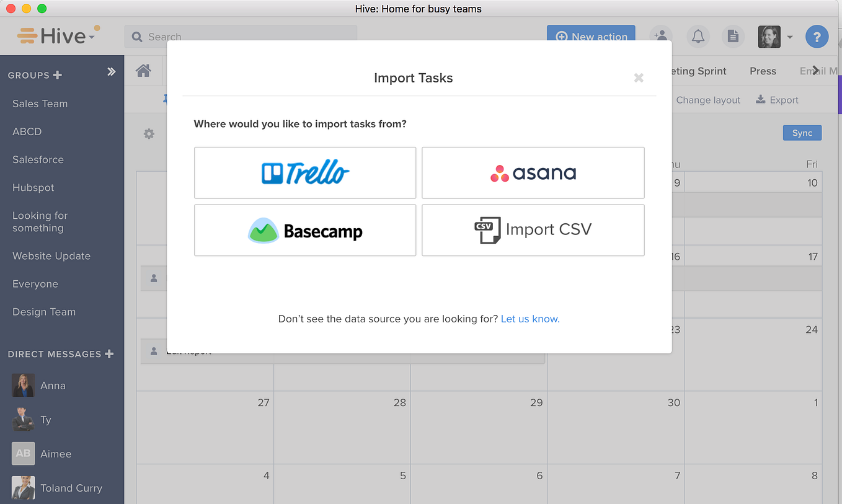Import tasks from Trello
Screen dimensions: 842x504
(304, 172)
